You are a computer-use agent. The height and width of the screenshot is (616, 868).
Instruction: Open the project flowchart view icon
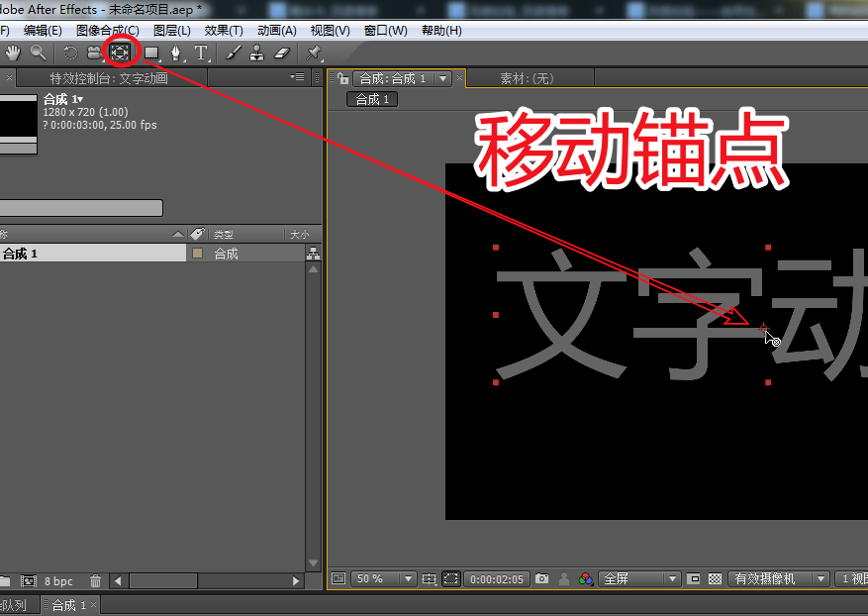click(314, 254)
